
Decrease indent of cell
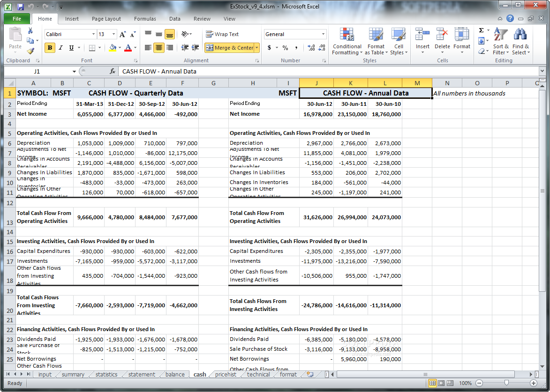point(185,48)
